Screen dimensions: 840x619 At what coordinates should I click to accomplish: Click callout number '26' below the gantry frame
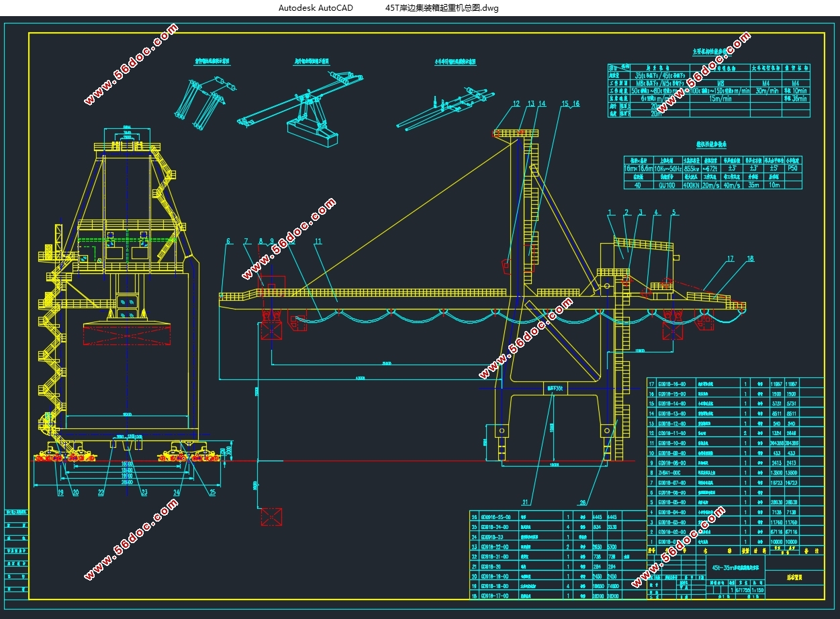(x=582, y=501)
